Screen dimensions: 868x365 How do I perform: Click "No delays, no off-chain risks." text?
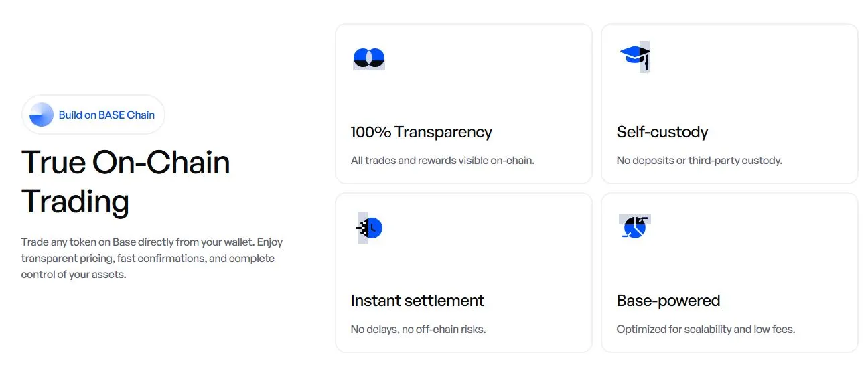(418, 330)
